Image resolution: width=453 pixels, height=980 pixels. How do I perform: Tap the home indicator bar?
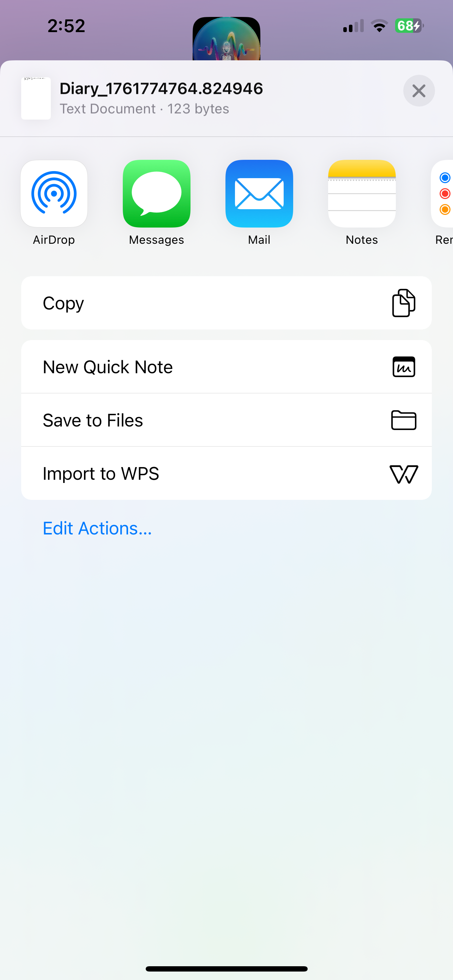tap(226, 969)
